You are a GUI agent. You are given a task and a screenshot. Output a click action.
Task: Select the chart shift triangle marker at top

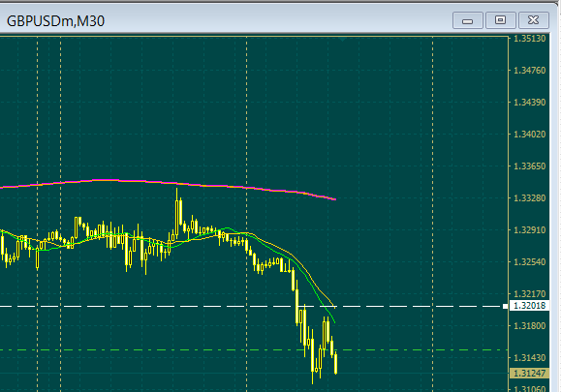click(x=342, y=39)
